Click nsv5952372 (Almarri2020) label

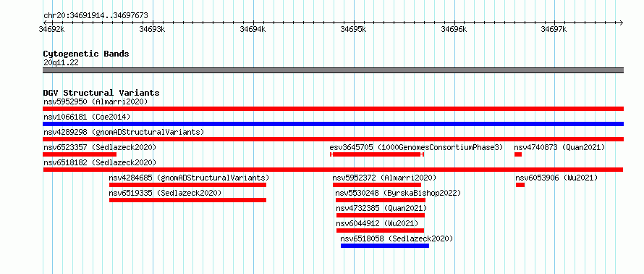point(384,178)
